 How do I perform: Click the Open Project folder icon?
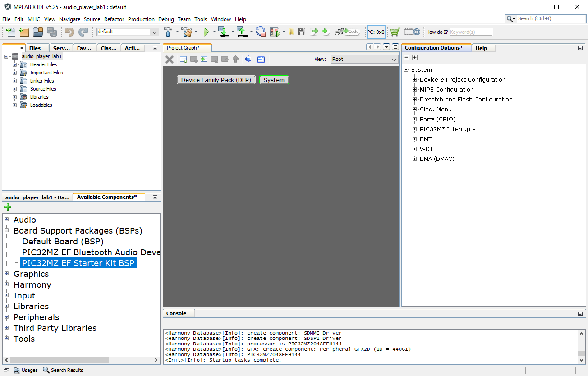(x=38, y=32)
